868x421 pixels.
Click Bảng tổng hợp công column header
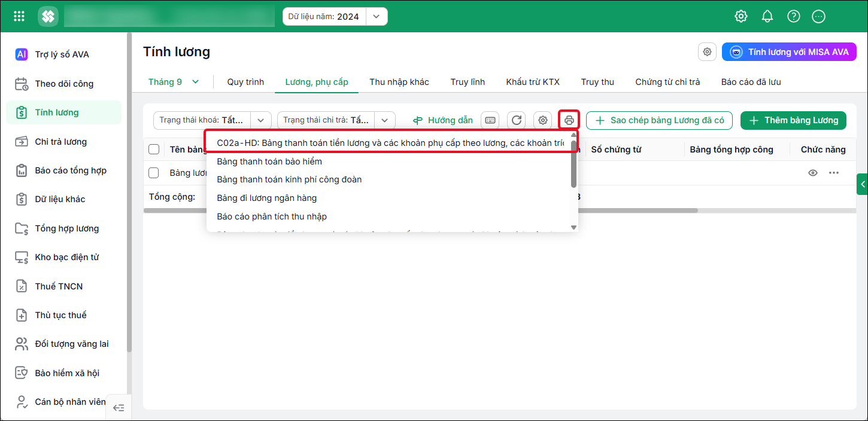pyautogui.click(x=732, y=150)
